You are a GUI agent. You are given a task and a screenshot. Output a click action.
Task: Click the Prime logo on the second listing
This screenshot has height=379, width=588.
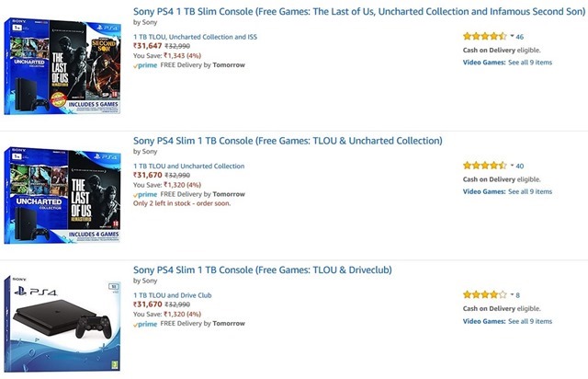pos(145,195)
